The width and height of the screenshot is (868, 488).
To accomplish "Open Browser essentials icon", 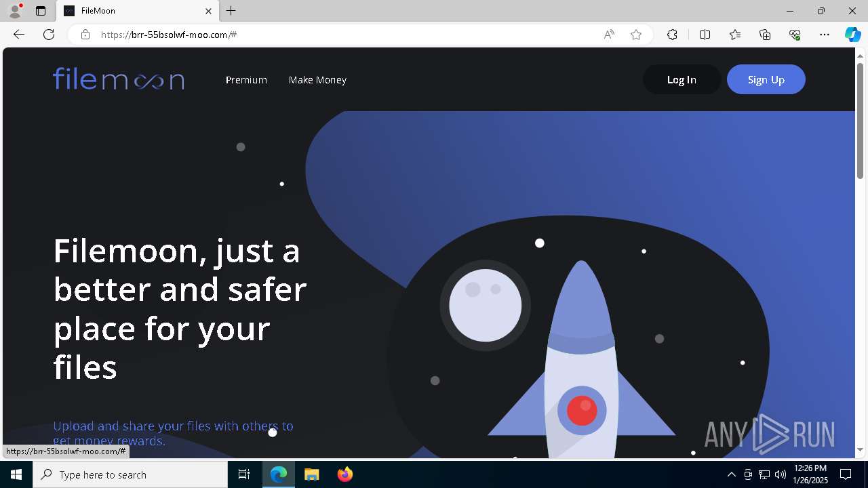I will click(x=795, y=35).
